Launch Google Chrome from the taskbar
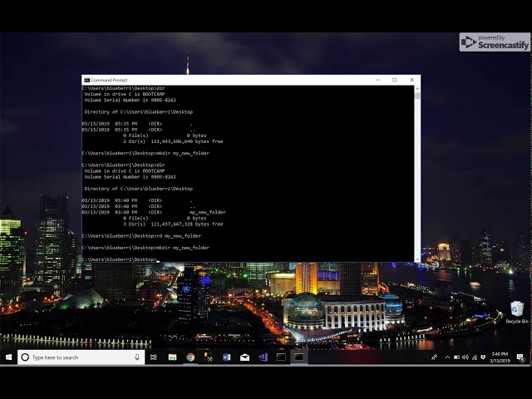The height and width of the screenshot is (399, 532). click(190, 357)
